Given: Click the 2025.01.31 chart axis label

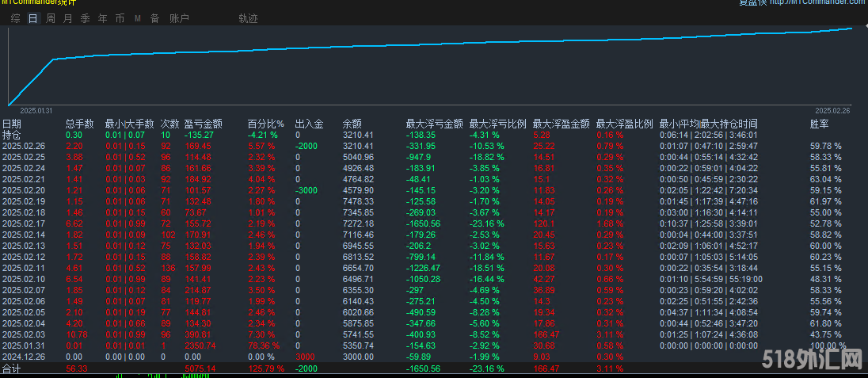Looking at the screenshot, I should [36, 110].
